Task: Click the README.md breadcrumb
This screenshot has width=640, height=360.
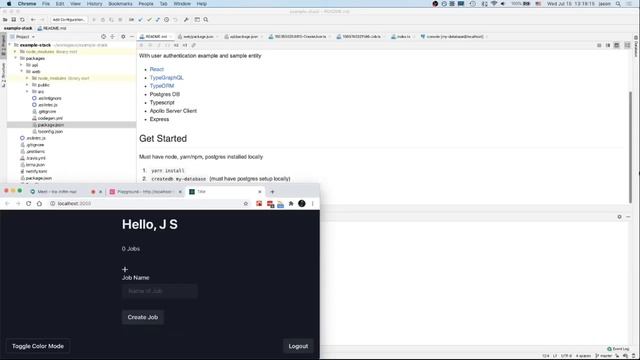Action: 52,28
